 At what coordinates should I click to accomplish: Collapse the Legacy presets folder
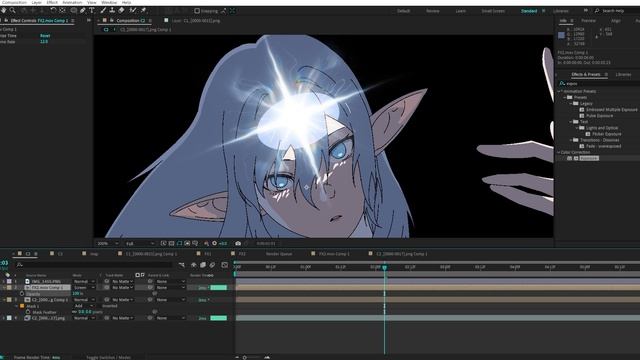pyautogui.click(x=571, y=104)
